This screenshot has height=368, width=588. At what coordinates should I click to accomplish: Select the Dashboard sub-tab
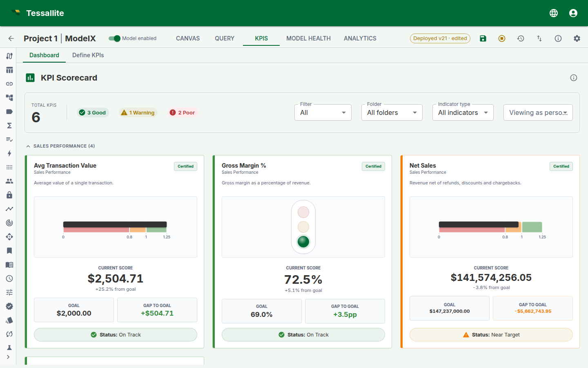coord(44,55)
